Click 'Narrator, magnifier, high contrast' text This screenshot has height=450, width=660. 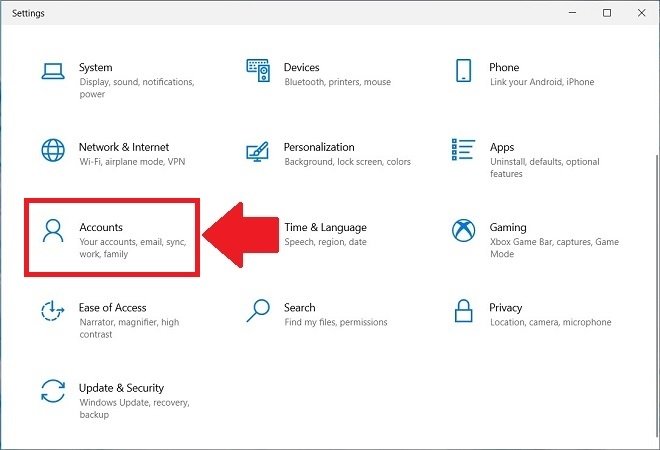pos(129,328)
